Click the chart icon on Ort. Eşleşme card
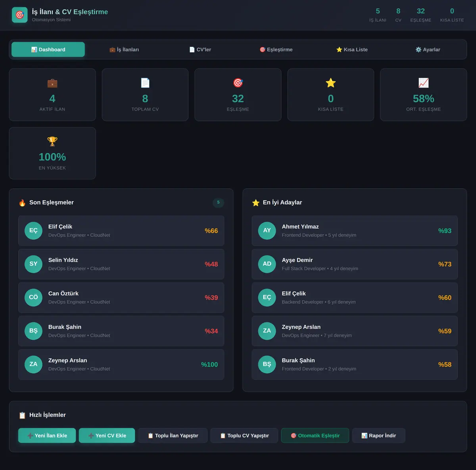Screen dimensions: 476x470 point(424,83)
